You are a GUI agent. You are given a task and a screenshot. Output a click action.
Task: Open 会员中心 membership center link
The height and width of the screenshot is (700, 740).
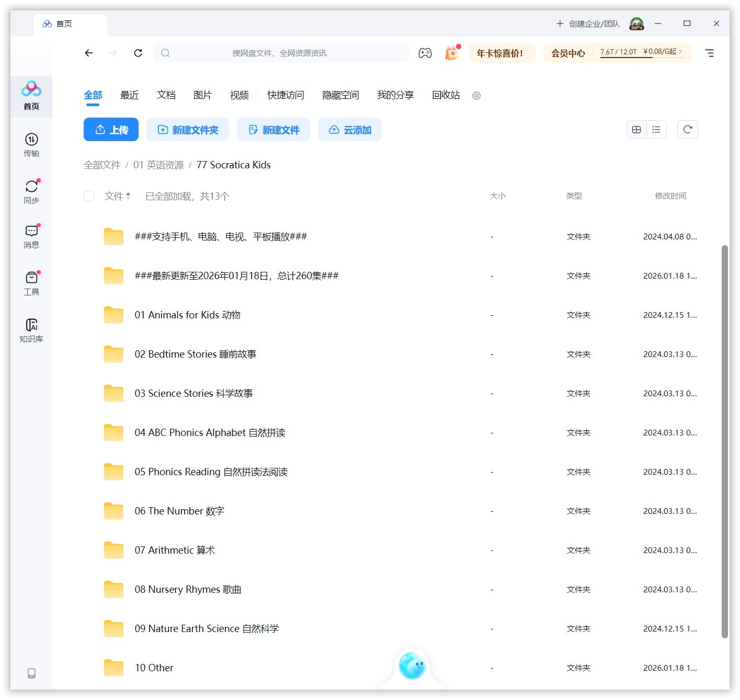pyautogui.click(x=568, y=53)
